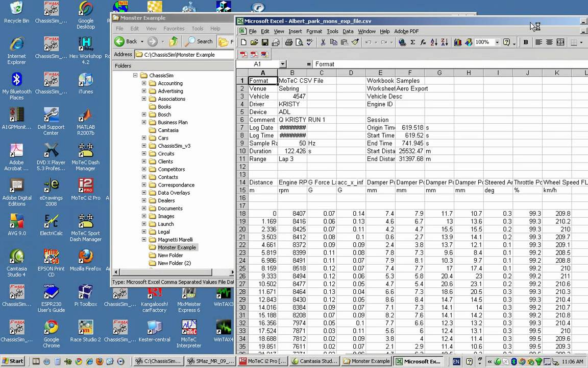This screenshot has width=588, height=368.
Task: Click the Search button in Explorer
Action: [x=199, y=42]
